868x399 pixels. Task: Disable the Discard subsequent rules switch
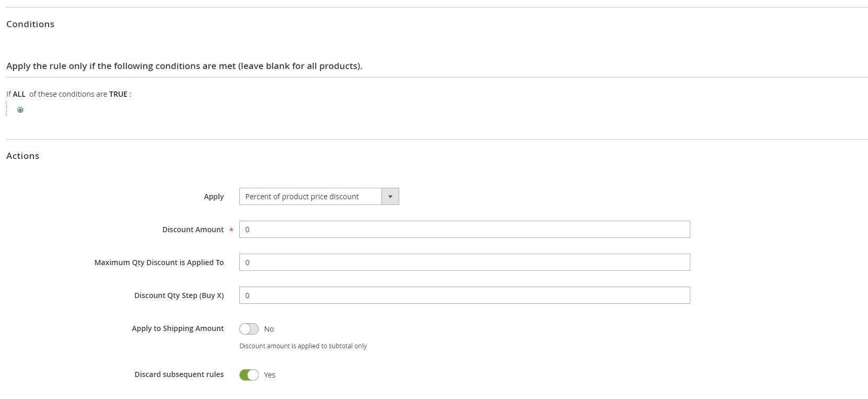249,375
